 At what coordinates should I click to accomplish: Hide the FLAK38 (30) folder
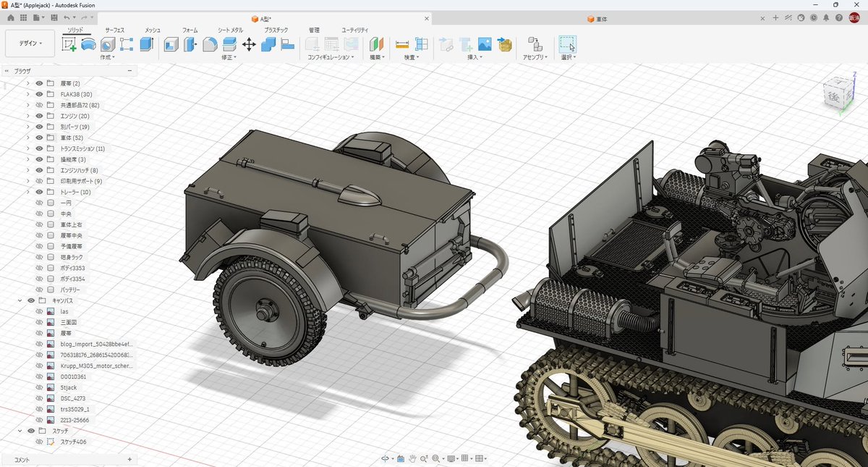39,94
